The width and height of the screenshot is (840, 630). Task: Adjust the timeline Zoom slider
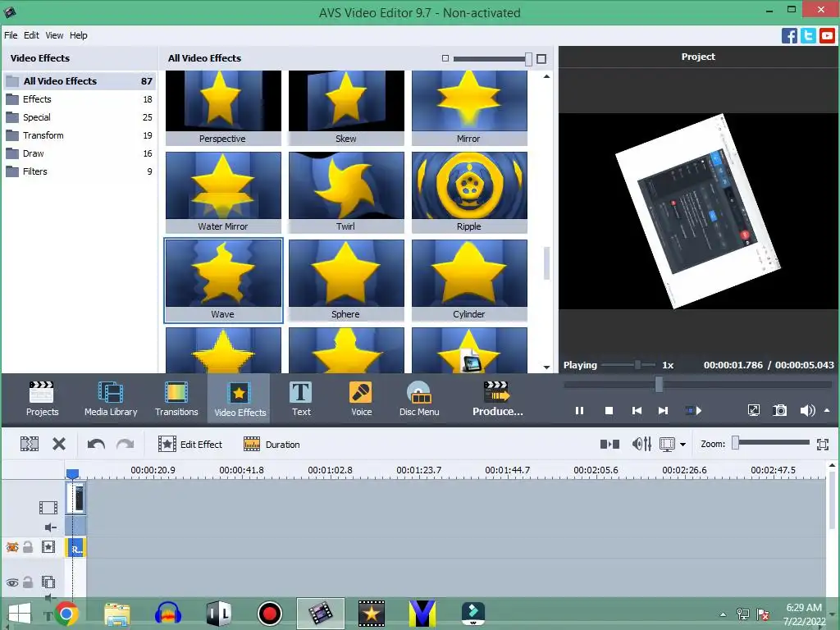coord(770,442)
